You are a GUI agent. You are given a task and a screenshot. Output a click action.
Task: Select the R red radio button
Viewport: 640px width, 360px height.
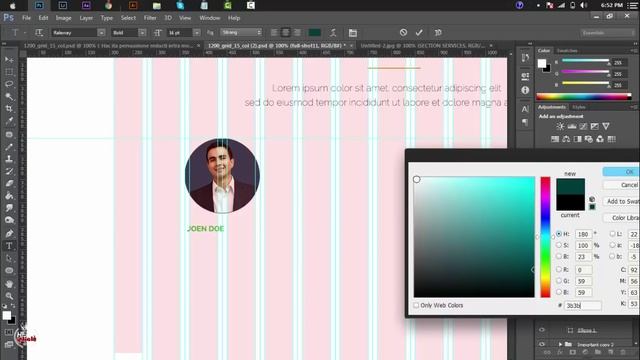pyautogui.click(x=559, y=269)
